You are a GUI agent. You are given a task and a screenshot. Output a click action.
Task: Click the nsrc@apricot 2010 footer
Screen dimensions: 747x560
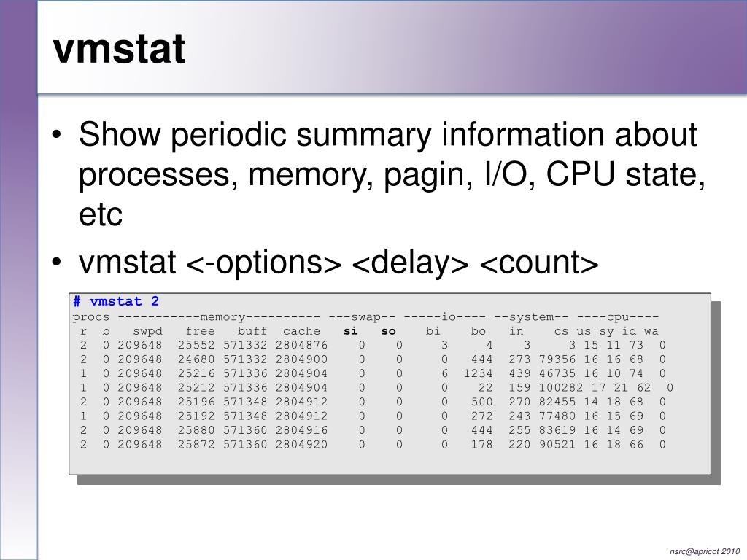(705, 551)
